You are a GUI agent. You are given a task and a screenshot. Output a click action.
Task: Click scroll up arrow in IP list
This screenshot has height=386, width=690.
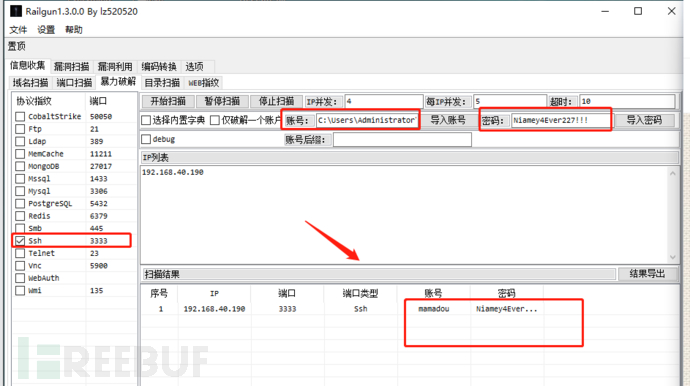[x=672, y=173]
